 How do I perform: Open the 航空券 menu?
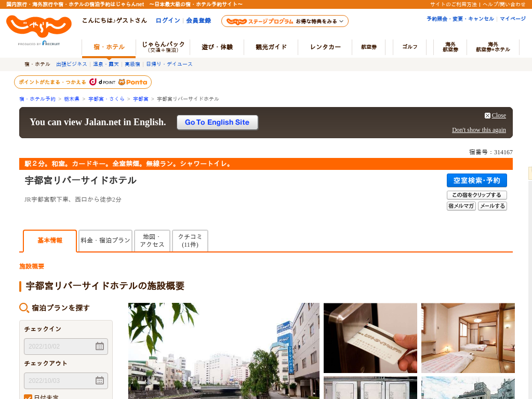(369, 47)
